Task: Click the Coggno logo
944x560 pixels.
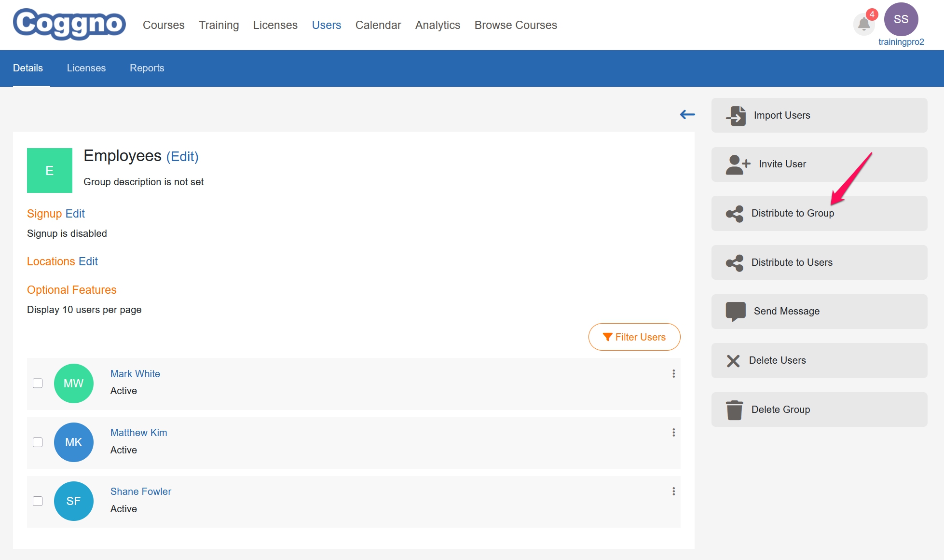Action: (69, 24)
